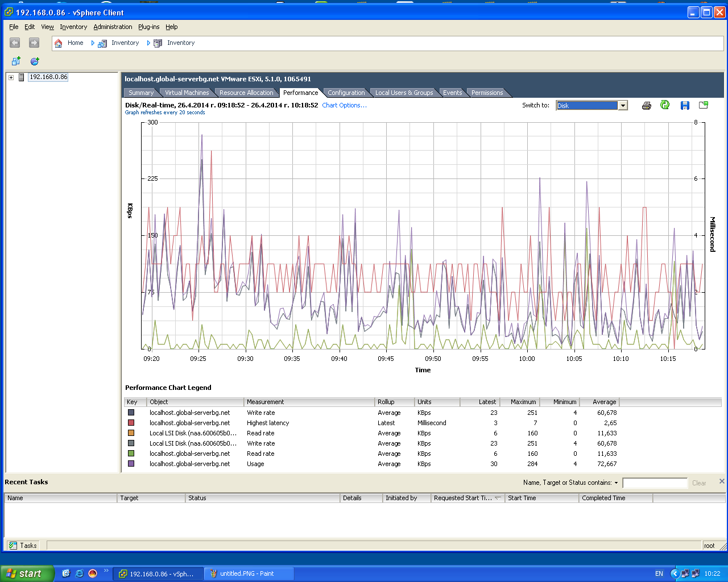Switch to the Events tab

point(453,93)
